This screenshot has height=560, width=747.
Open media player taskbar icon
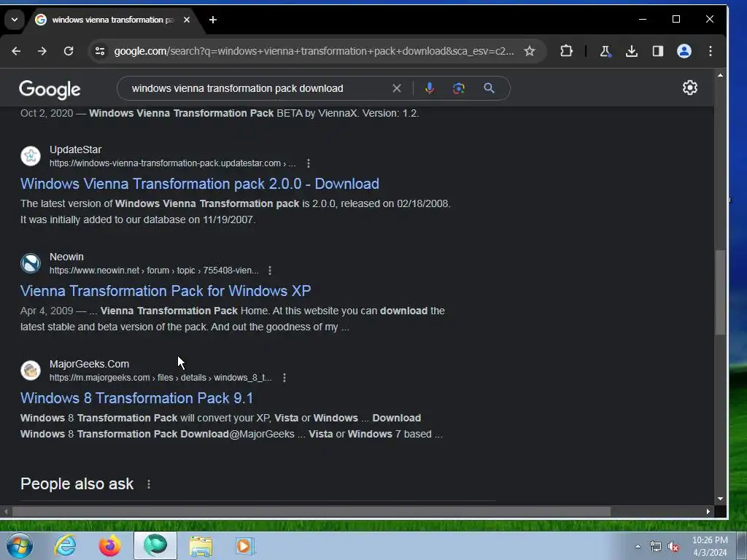point(245,546)
